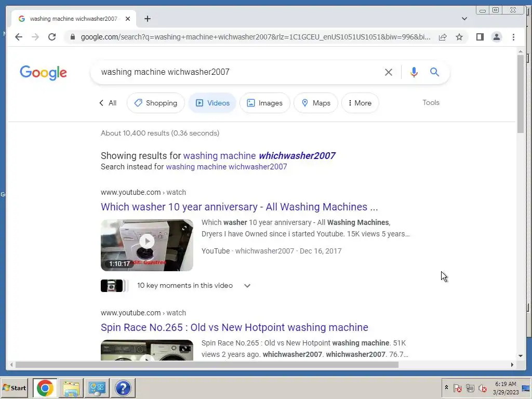Viewport: 532px width, 399px height.
Task: Show hidden system tray icons
Action: (x=446, y=388)
